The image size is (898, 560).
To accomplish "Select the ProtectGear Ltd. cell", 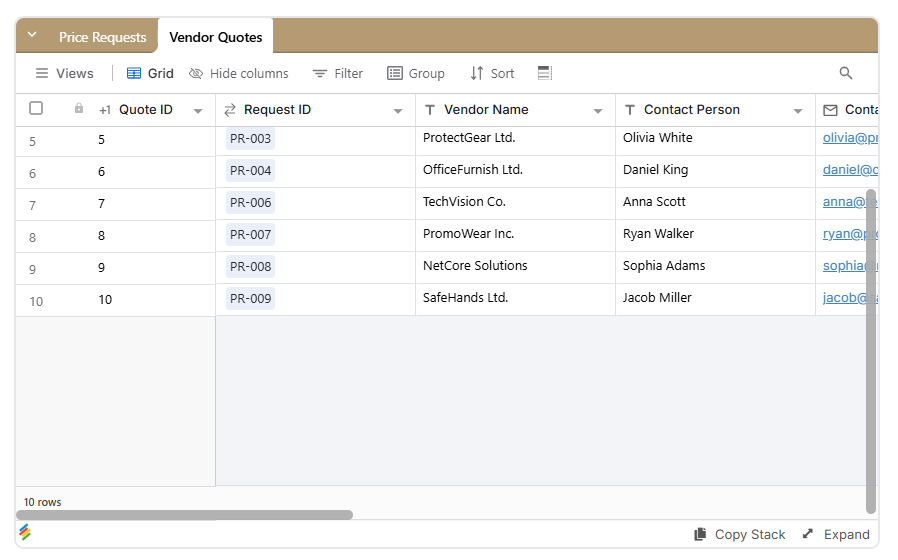I will click(515, 141).
